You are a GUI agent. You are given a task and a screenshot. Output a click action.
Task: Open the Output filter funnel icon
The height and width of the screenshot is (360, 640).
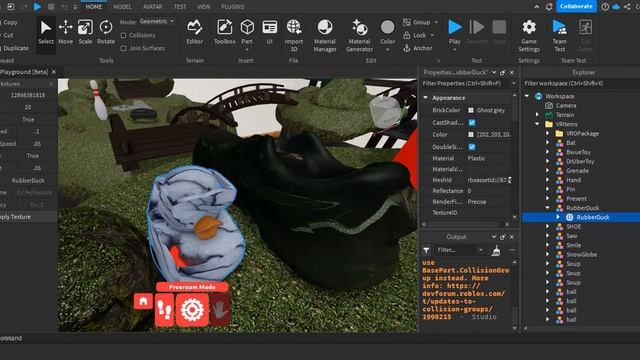click(x=427, y=250)
